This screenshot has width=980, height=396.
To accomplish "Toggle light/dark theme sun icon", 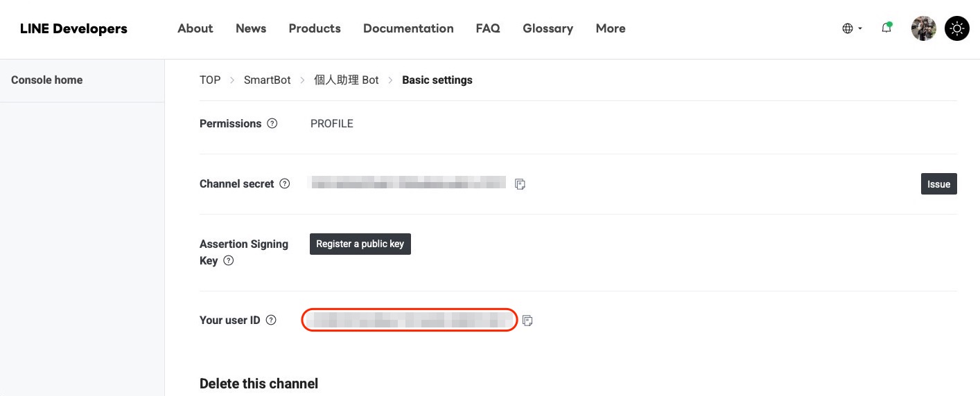I will click(957, 28).
